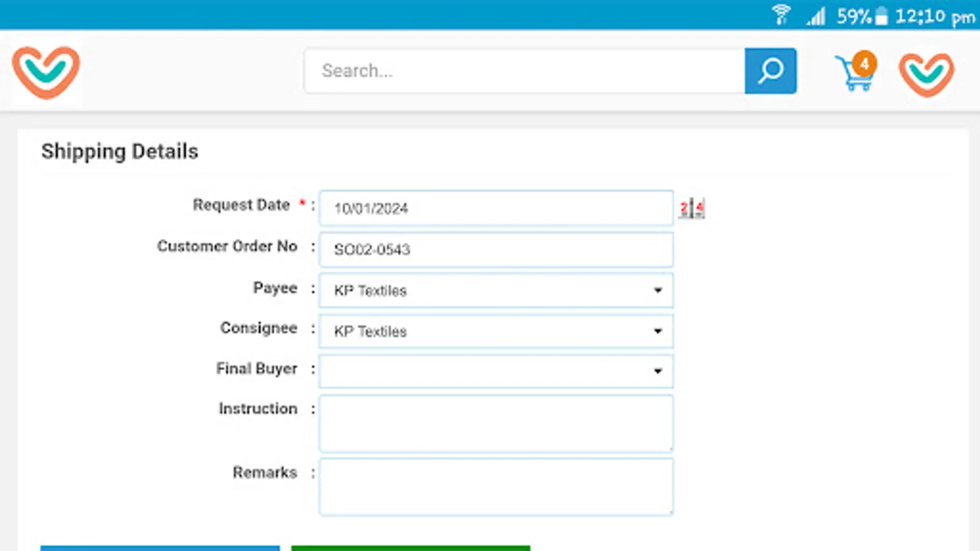This screenshot has width=980, height=551.
Task: Click into the Remarks text area
Action: pos(496,487)
